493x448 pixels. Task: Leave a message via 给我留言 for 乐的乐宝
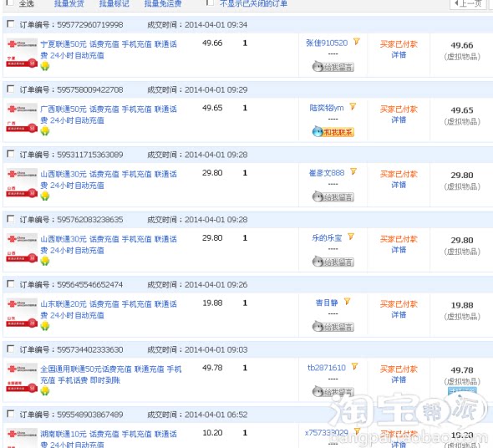333,262
